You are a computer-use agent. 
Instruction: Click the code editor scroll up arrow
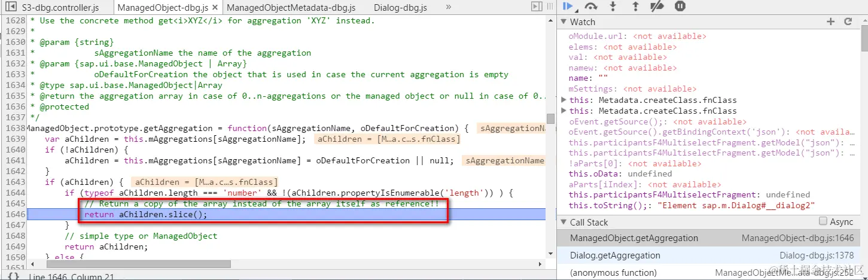coord(550,20)
